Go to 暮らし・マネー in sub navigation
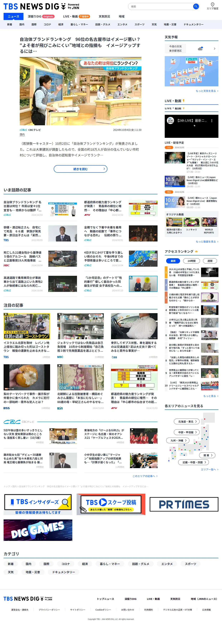This screenshot has height=644, width=222. tap(79, 24)
